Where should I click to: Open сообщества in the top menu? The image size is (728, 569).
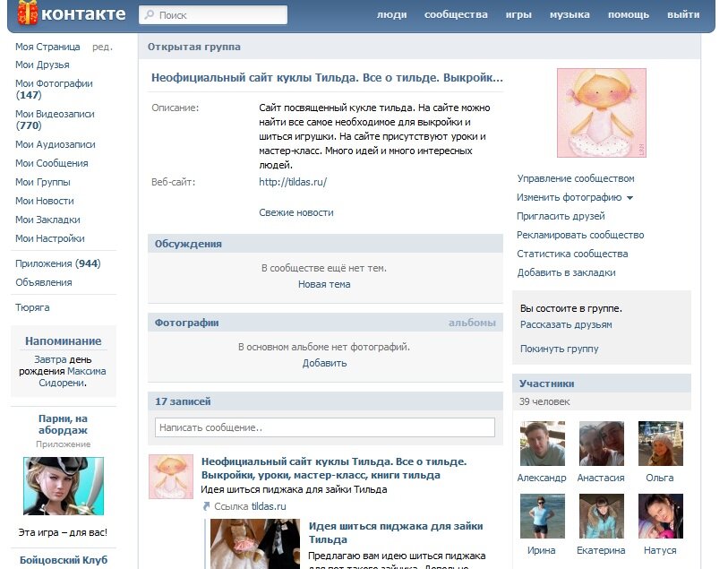[x=456, y=14]
